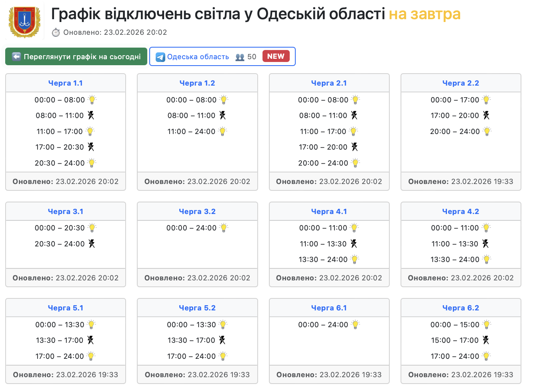
Task: Click the 11:00 – 13:30 outage row in Черга 4.2
Action: (455, 244)
